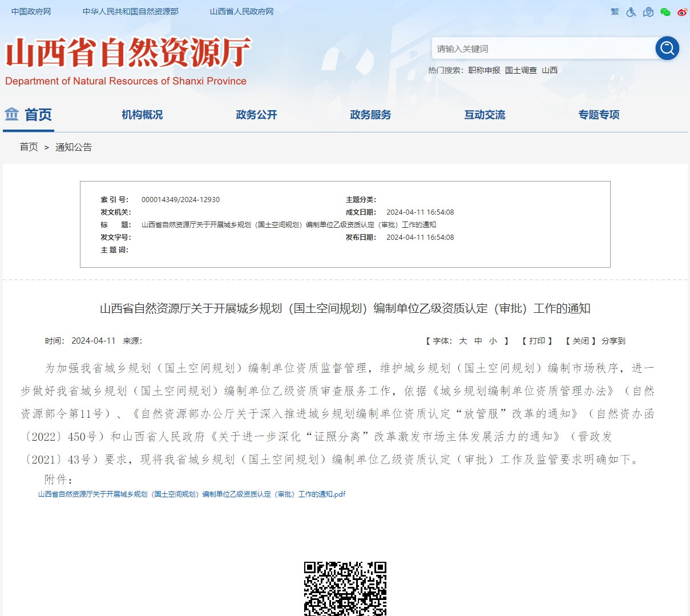
Task: Open the Weibo icon
Action: (x=682, y=12)
